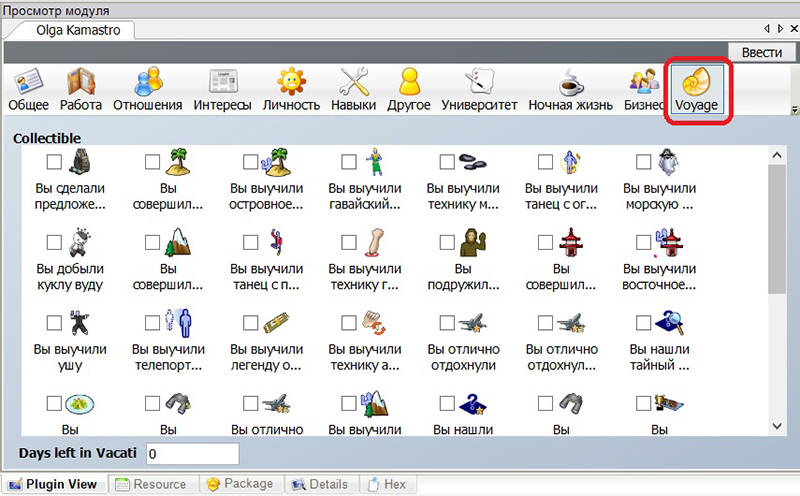This screenshot has width=800, height=496.
Task: Open the Отношения people icon
Action: coord(147,82)
